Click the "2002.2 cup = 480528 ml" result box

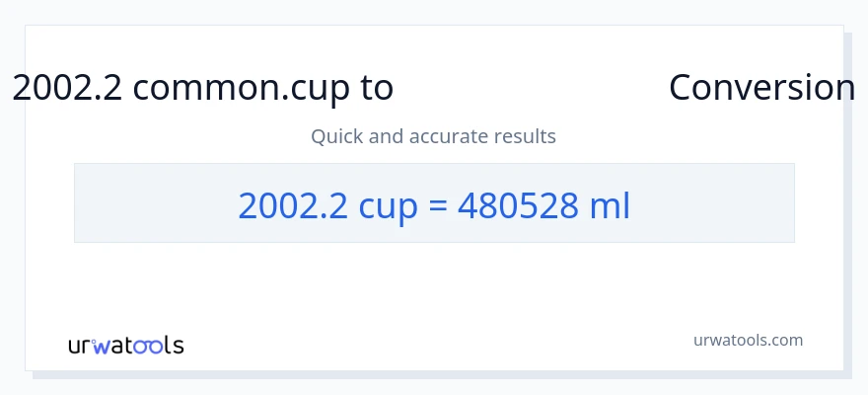point(434,203)
